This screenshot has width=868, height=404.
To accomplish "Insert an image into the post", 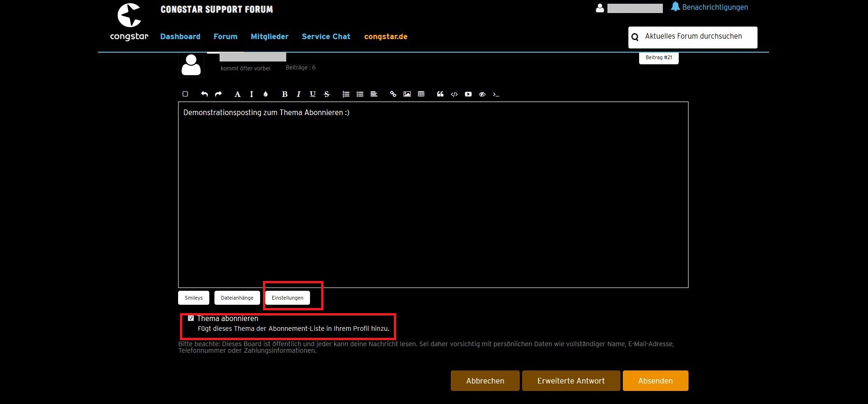I will [407, 94].
